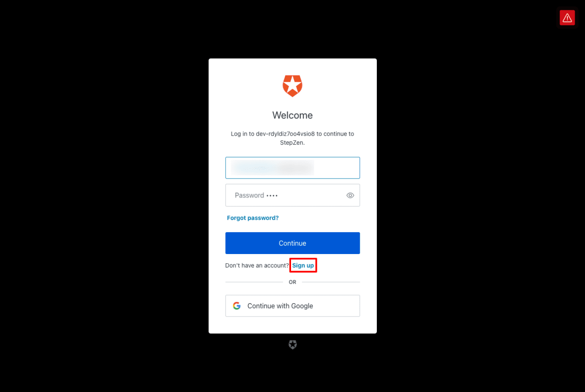Image resolution: width=585 pixels, height=392 pixels.
Task: Click the Welcome heading
Action: pyautogui.click(x=292, y=116)
